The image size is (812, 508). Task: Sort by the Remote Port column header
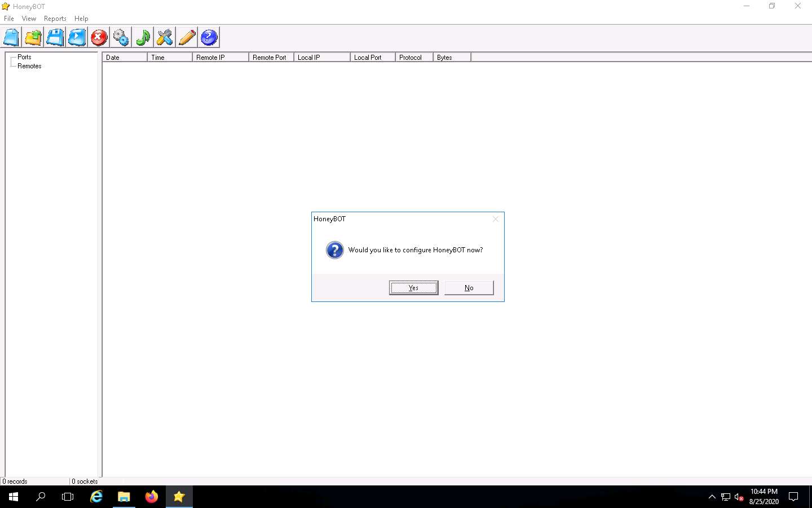[271, 58]
